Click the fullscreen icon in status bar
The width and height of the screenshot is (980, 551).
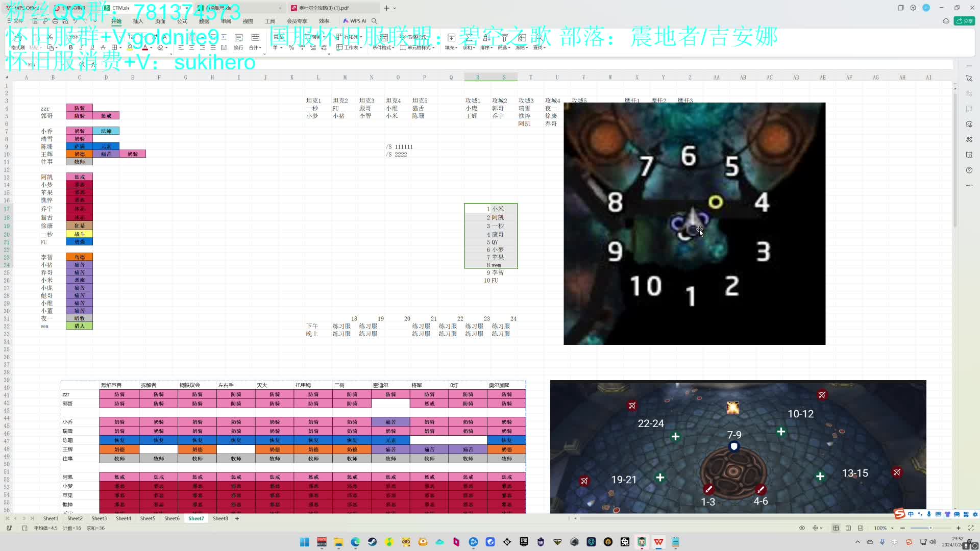coord(971,528)
